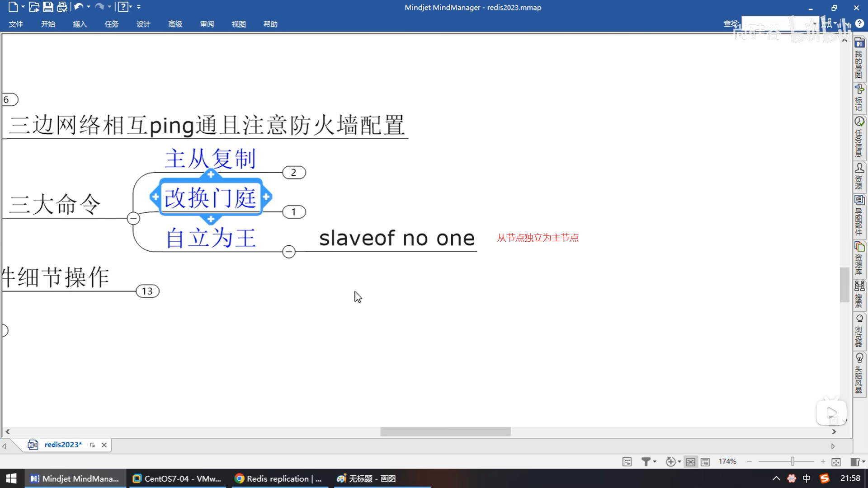Select the slaveof no one topic

(x=396, y=238)
